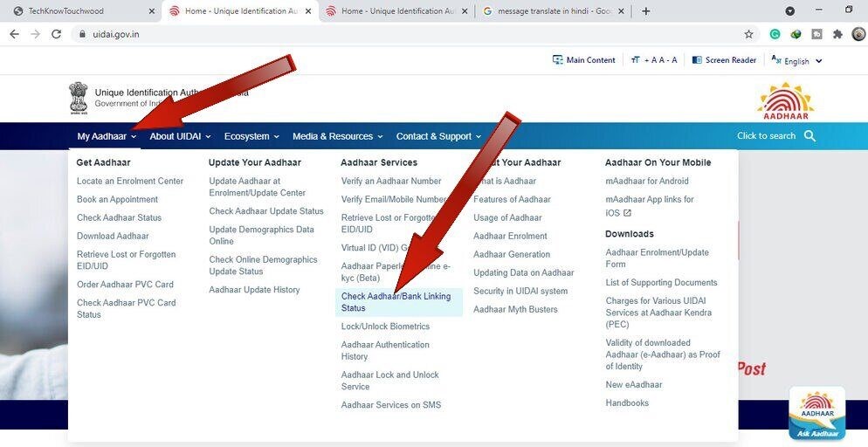
Task: Open Aadhaar Lock and Unlock Service
Action: tap(390, 381)
